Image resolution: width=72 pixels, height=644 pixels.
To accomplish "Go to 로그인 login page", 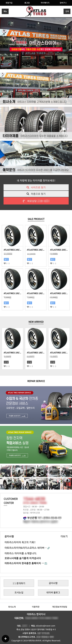I will point(27,3).
